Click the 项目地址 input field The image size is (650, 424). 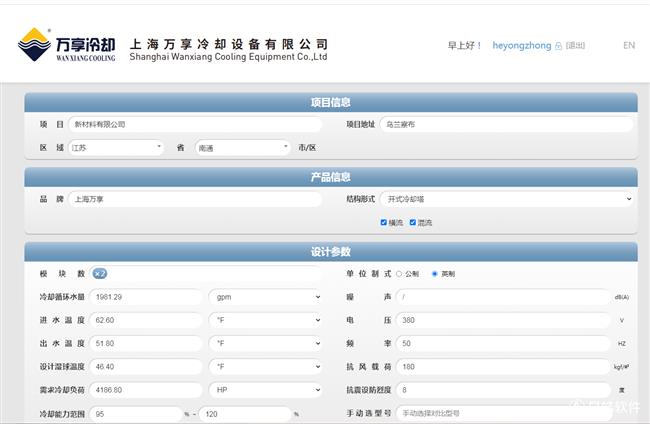507,124
